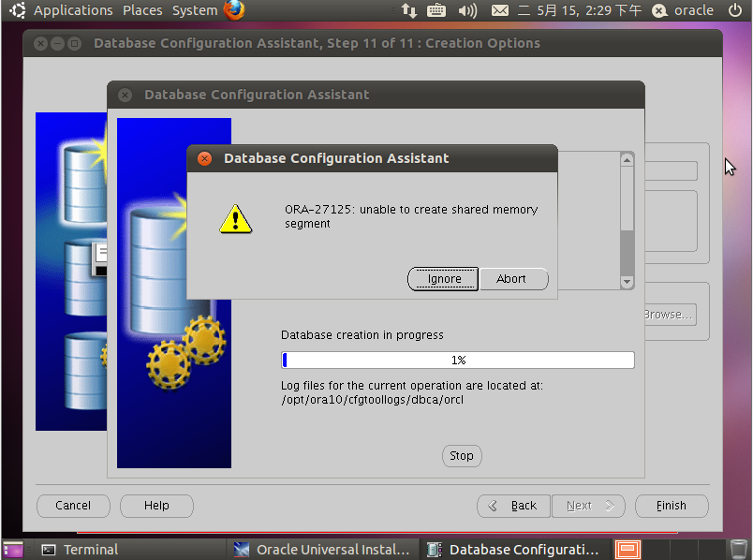Open the Places menu
Screen dimensions: 753x560
pyautogui.click(x=142, y=10)
